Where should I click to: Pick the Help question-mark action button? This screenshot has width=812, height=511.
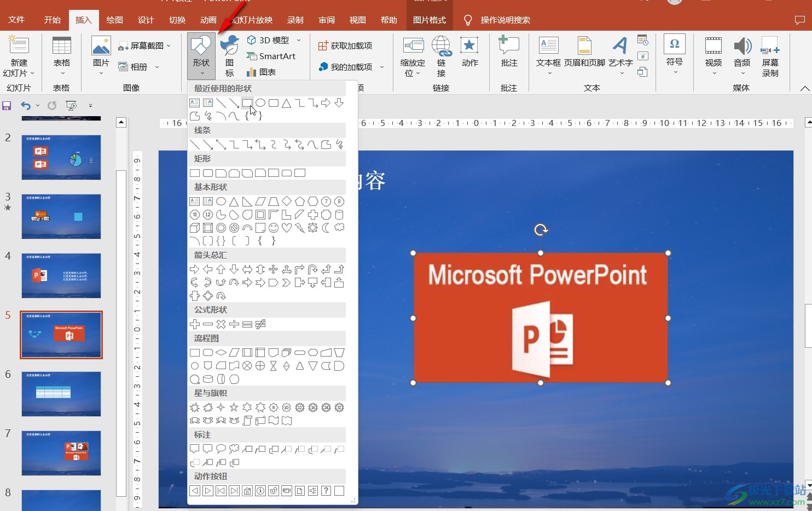coord(326,491)
